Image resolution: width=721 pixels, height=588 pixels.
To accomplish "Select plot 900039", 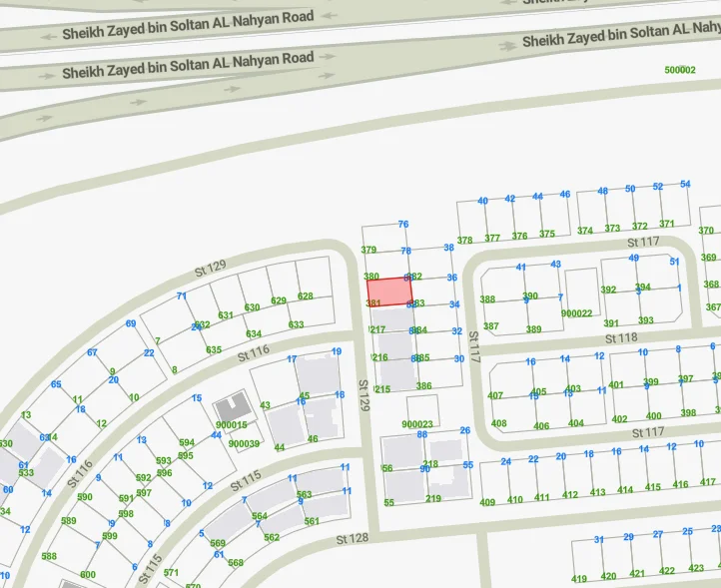I will (244, 444).
